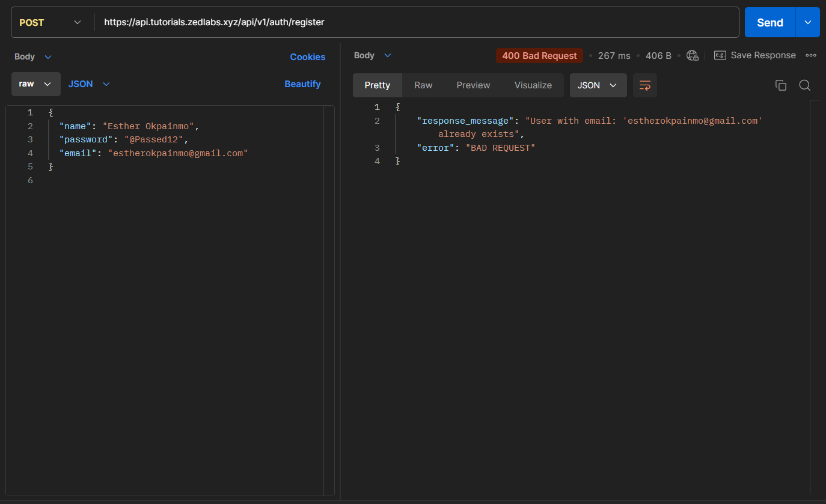This screenshot has width=826, height=504.
Task: Click the 267 ms response time
Action: tap(614, 55)
